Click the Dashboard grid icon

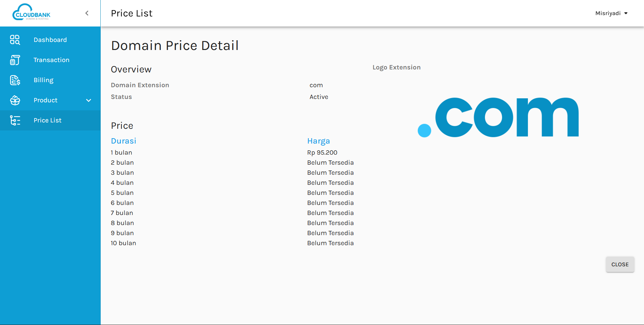pos(15,40)
